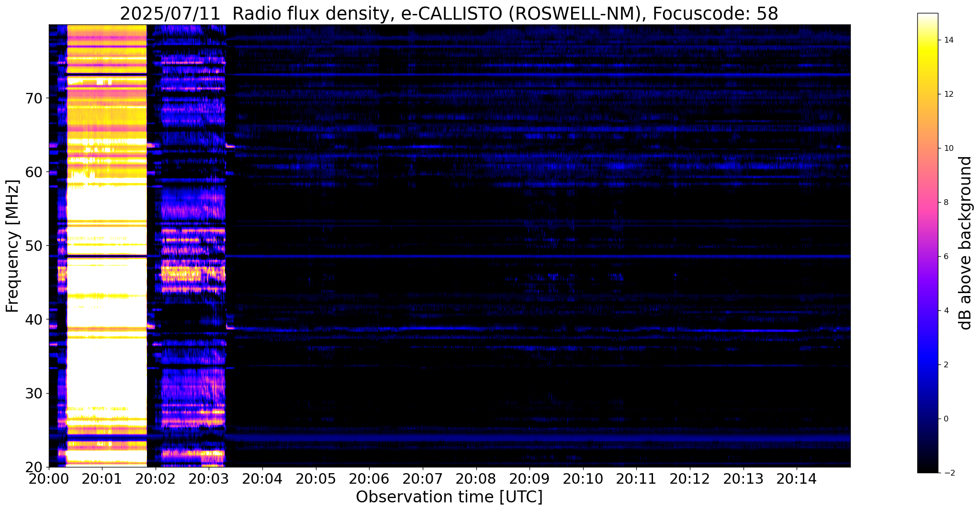Image resolution: width=980 pixels, height=511 pixels.
Task: Click the 70 MHz frequency tick label
Action: coord(35,98)
